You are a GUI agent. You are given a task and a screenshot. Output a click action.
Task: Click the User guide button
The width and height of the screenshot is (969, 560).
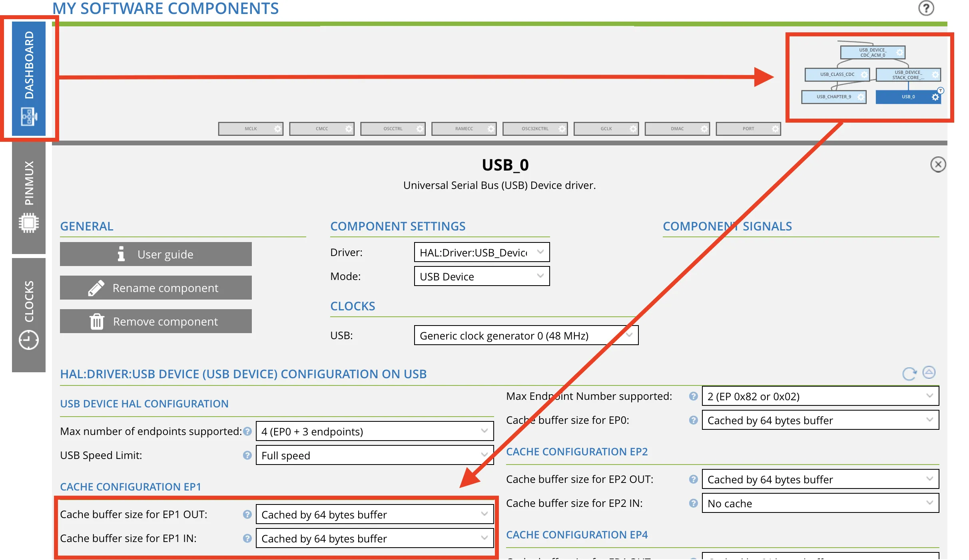coord(156,254)
